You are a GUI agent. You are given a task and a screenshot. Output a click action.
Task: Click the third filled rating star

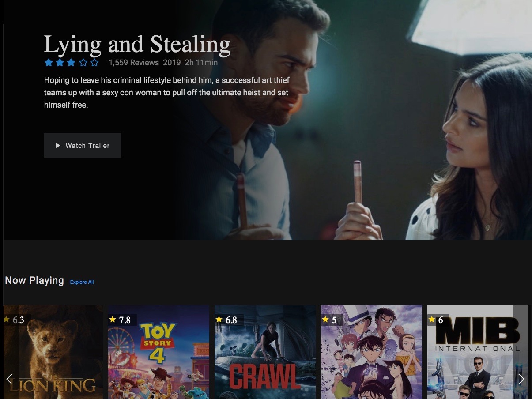(72, 63)
